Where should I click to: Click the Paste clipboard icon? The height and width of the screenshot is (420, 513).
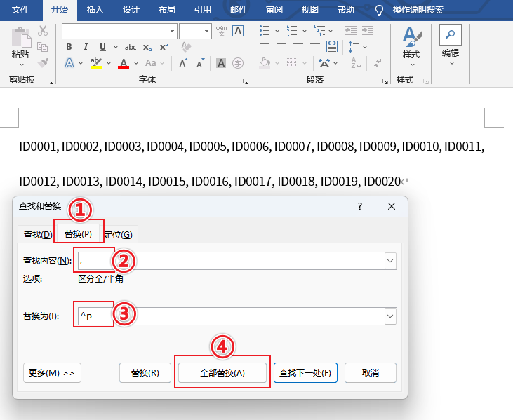click(x=21, y=41)
